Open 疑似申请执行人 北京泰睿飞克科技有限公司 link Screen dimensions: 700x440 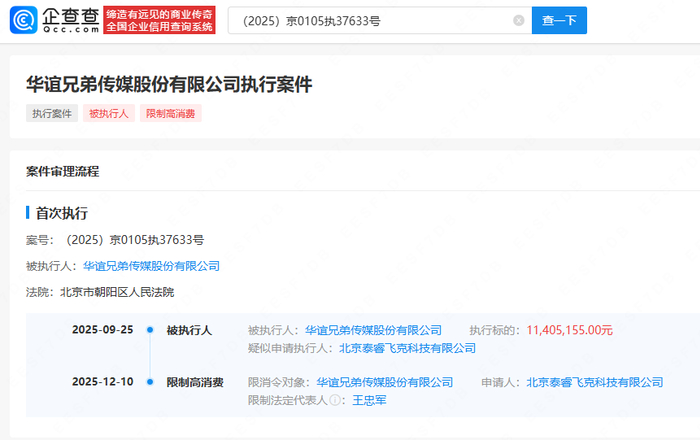click(x=407, y=348)
